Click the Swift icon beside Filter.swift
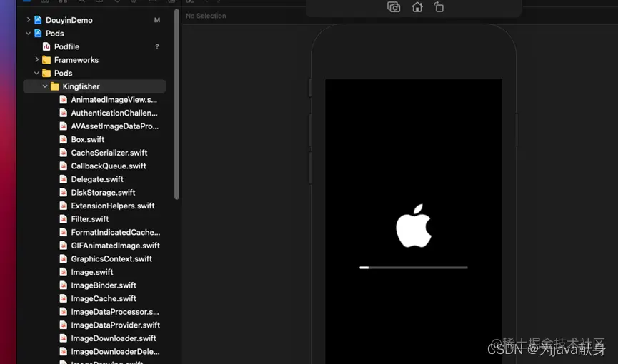 pos(63,219)
